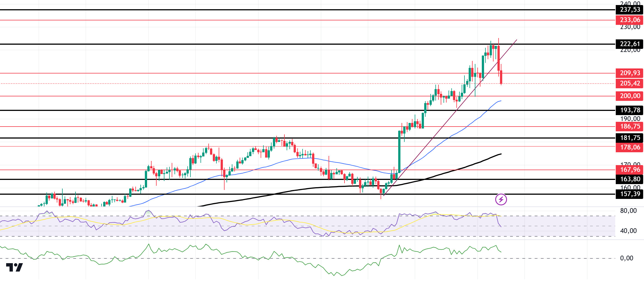Click the 190,00 price axis value

pyautogui.click(x=630, y=119)
